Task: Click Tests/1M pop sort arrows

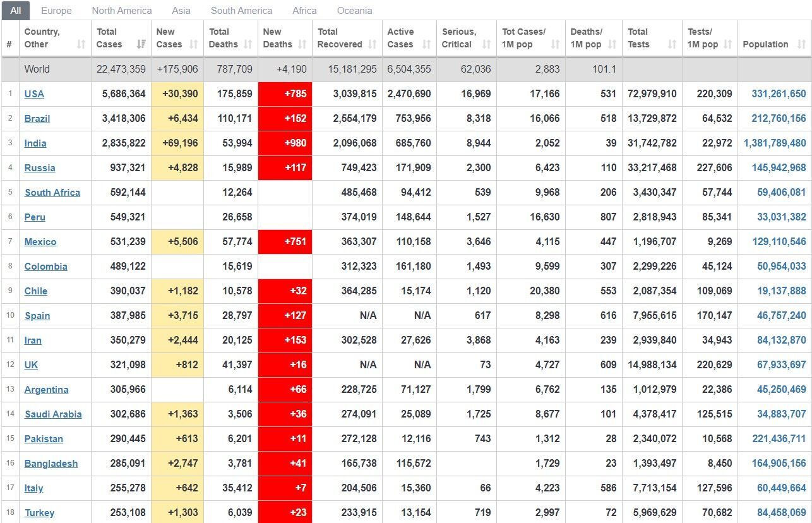Action: [727, 44]
